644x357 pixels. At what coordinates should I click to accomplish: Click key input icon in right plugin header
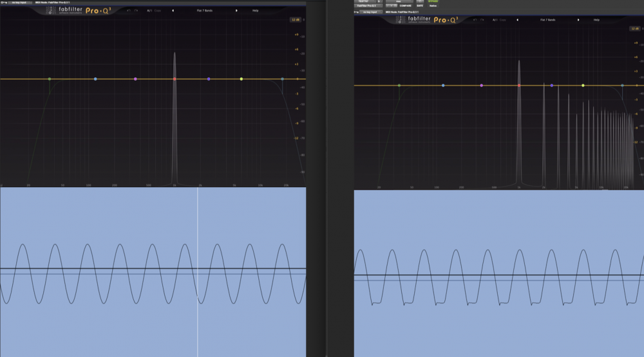coord(356,12)
